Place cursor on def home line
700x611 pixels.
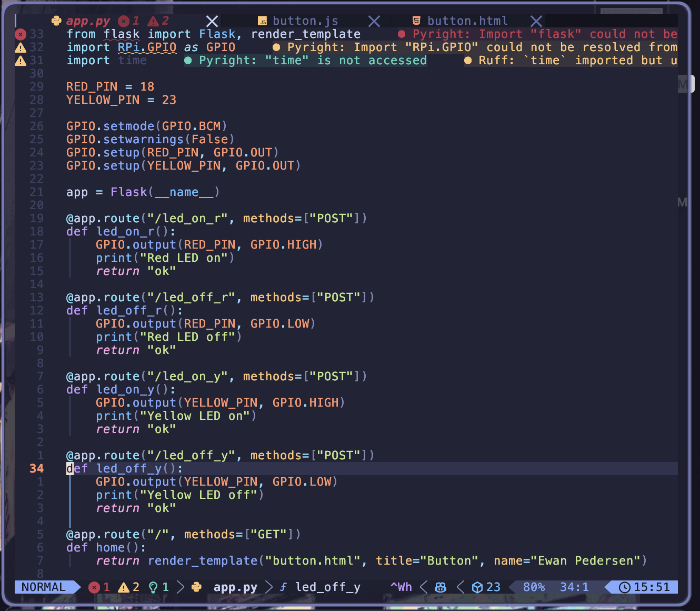coord(105,548)
